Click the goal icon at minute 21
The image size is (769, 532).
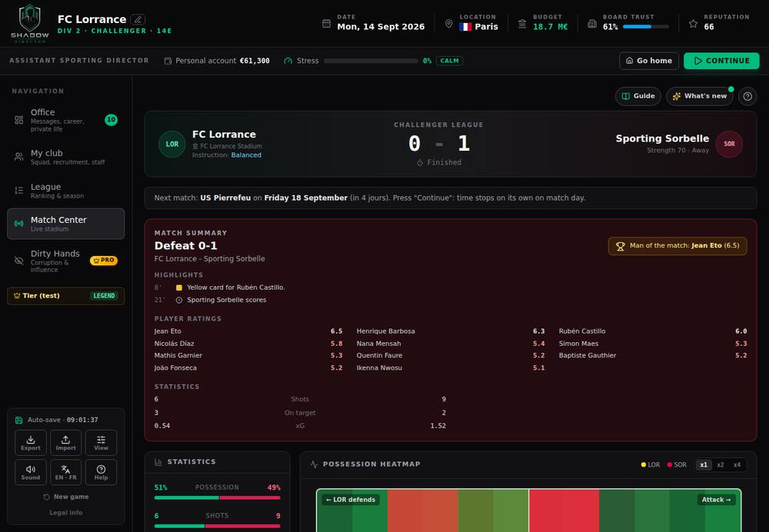pos(179,300)
